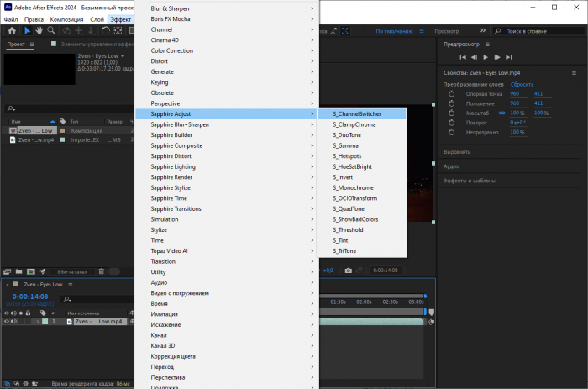This screenshot has height=389, width=588.
Task: Select the Zven - Eyes Low composition item
Action: (35, 131)
